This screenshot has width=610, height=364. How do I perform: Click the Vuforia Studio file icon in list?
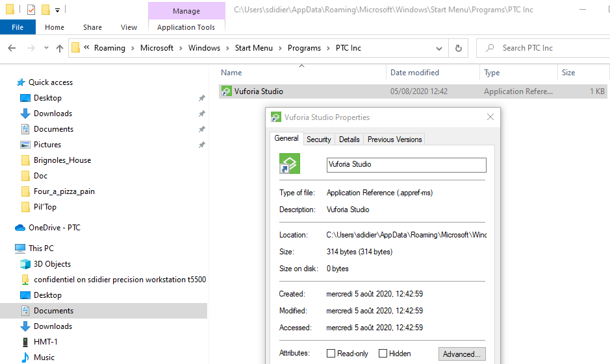[x=227, y=91]
